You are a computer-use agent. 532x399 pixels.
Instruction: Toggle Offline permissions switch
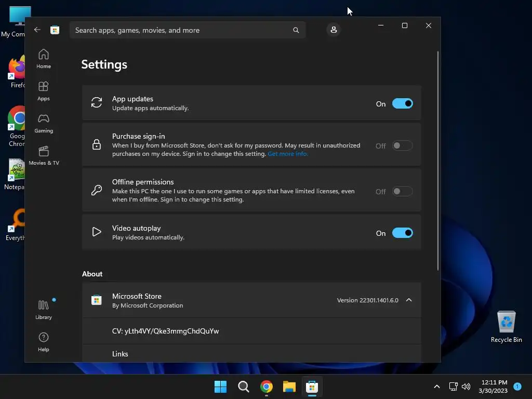pyautogui.click(x=403, y=191)
